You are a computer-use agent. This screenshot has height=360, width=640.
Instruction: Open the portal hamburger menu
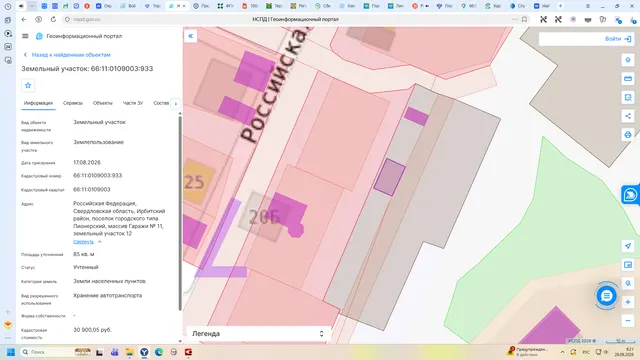coord(25,36)
